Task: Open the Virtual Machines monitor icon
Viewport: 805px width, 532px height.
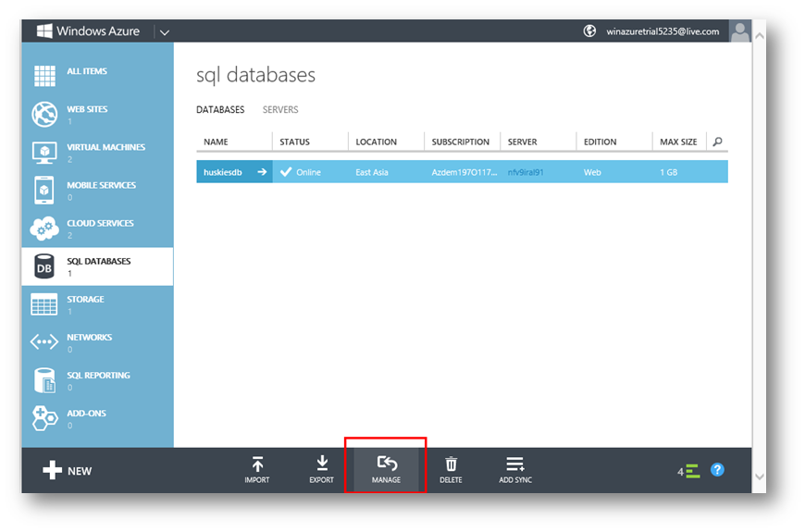Action: 44,152
